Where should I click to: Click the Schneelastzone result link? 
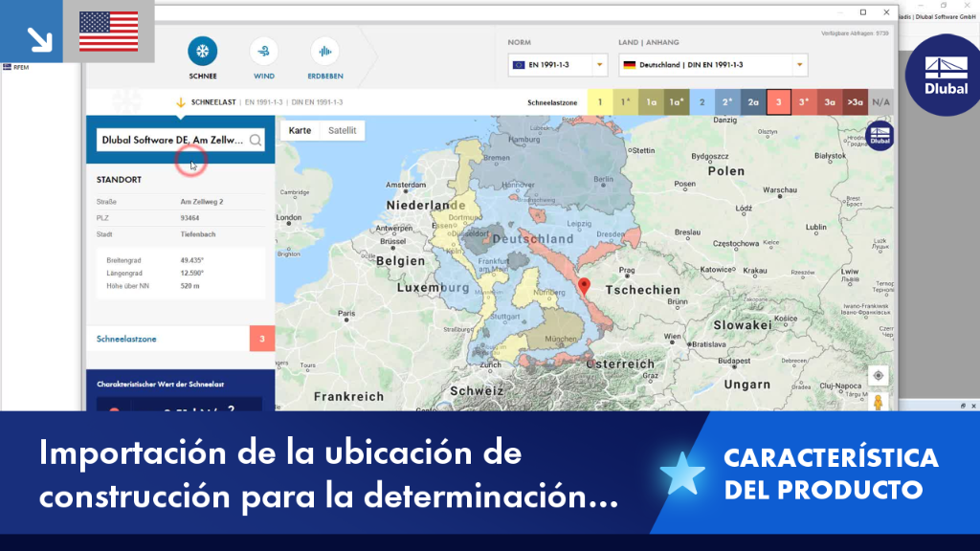click(x=126, y=339)
